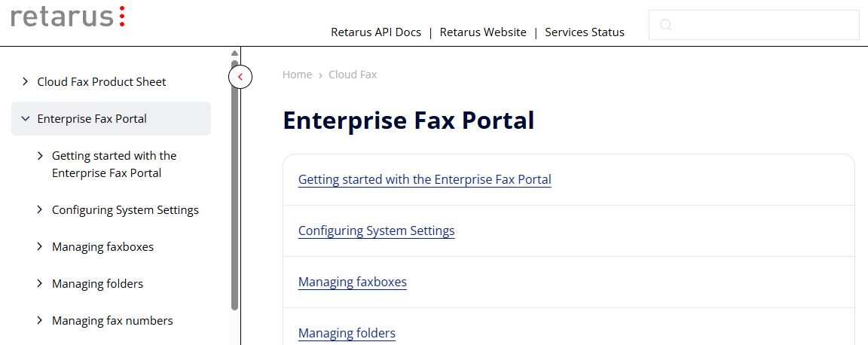Click the search magnifier icon
868x345 pixels.
pos(666,25)
